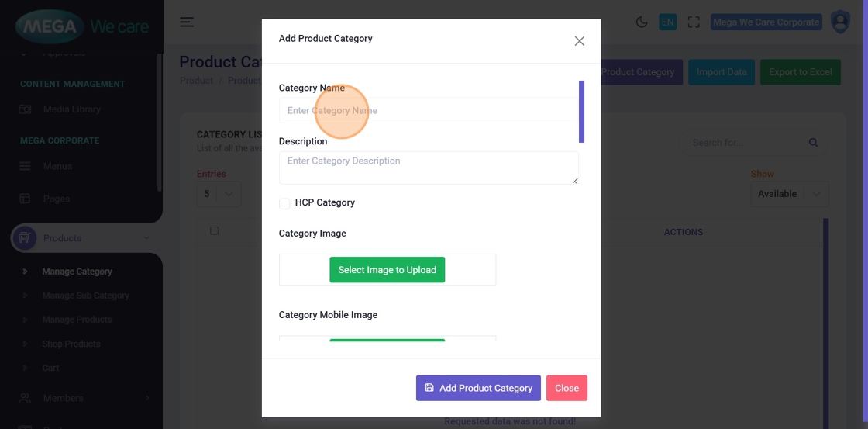Viewport: 868px width, 429px height.
Task: Open the Show Available dropdown
Action: coord(789,194)
